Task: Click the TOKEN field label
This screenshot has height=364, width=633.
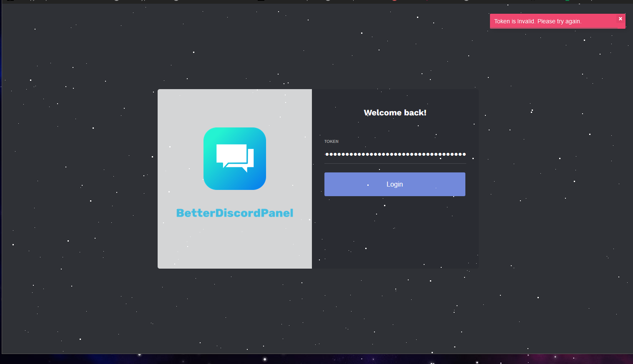Action: click(331, 141)
